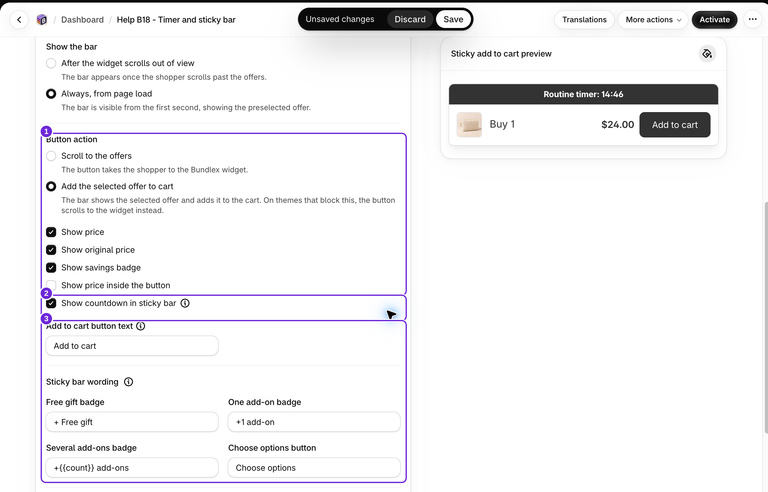Edit the Add to cart button text field
The height and width of the screenshot is (492, 768).
[132, 345]
